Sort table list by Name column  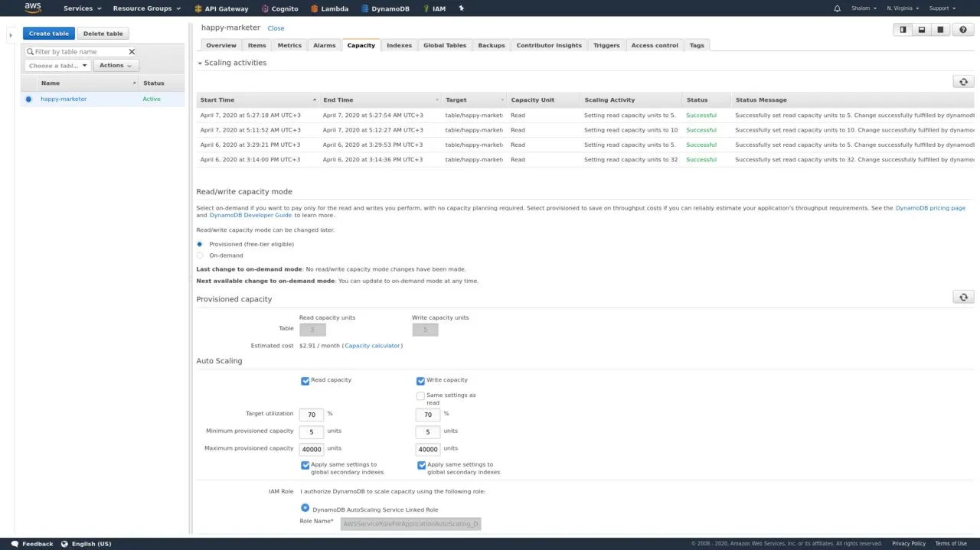(88, 83)
